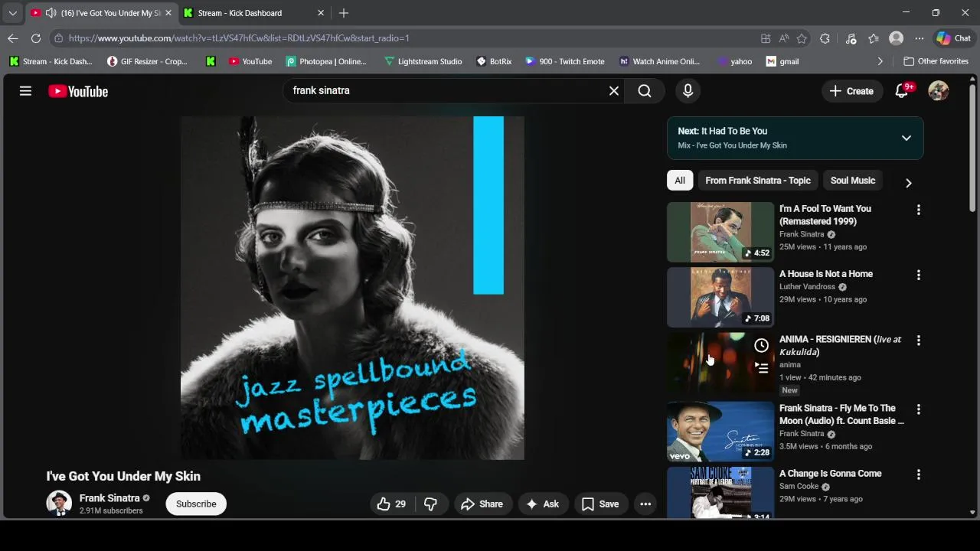Go back to previous page
Image resolution: width=980 pixels, height=551 pixels.
tap(13, 38)
